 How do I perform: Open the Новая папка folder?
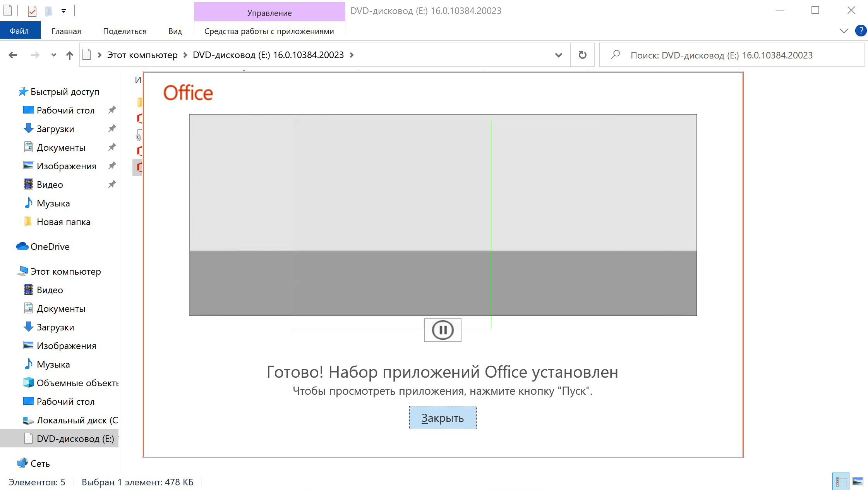click(63, 222)
